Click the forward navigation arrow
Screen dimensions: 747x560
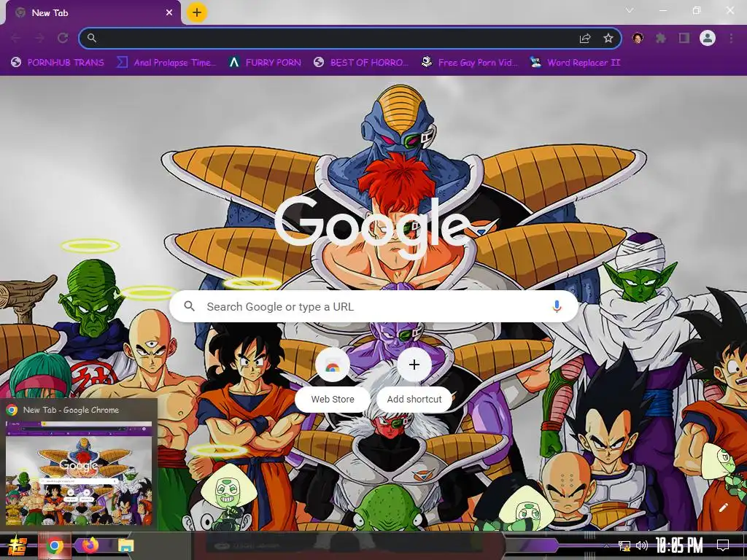click(39, 38)
